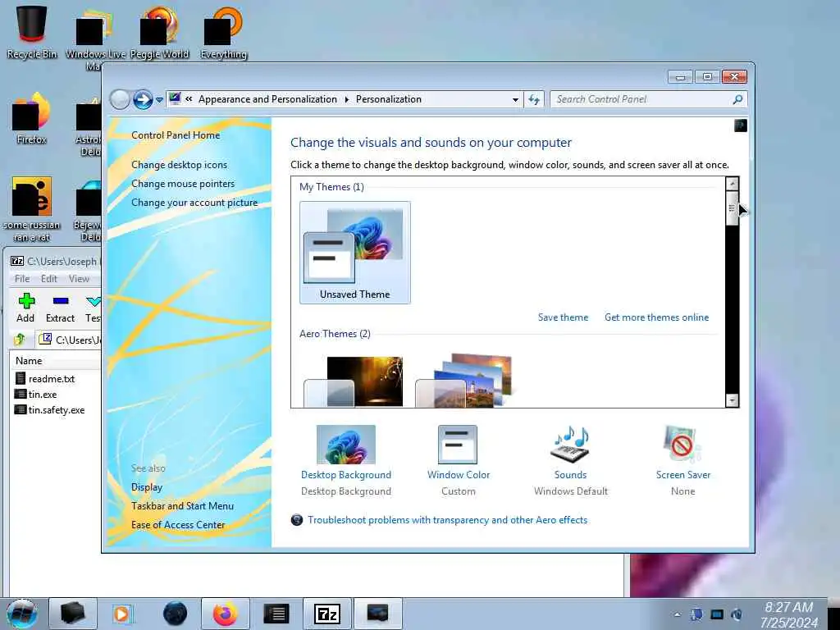Click the forward arrow in Control Panel
840x630 pixels.
[143, 99]
